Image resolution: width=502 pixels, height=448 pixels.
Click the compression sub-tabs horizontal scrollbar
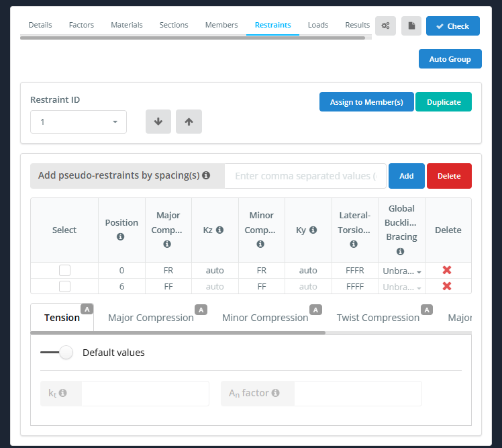pos(178,333)
